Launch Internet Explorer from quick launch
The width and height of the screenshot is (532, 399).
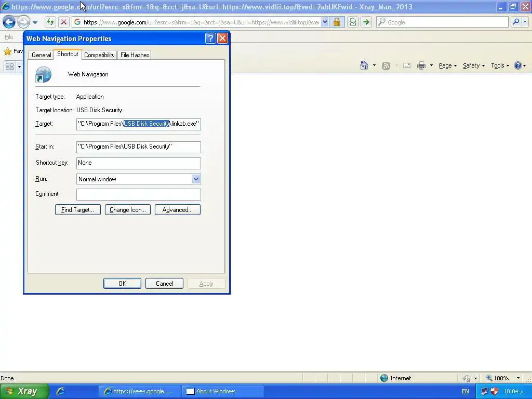[x=61, y=391]
